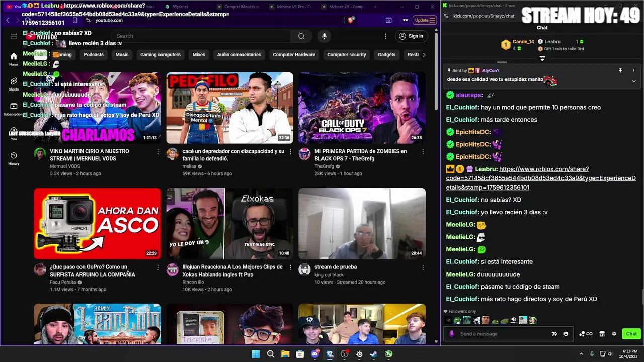Select the Music category chip

click(x=122, y=55)
